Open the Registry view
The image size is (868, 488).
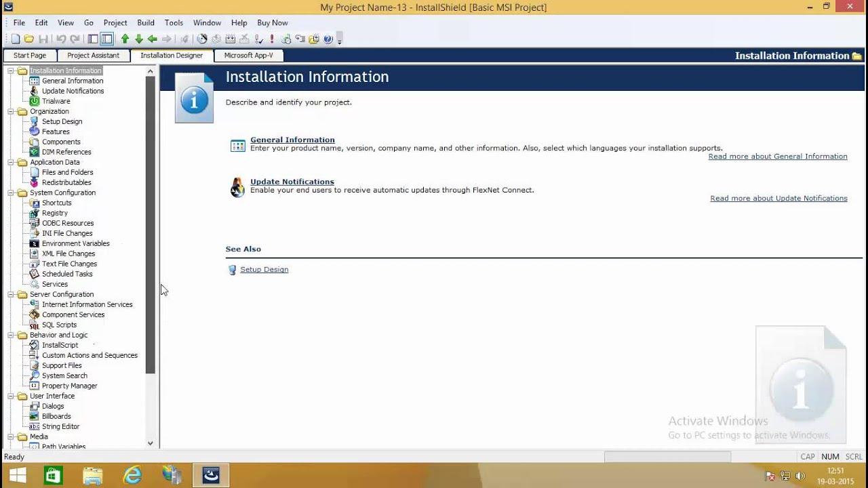click(55, 213)
